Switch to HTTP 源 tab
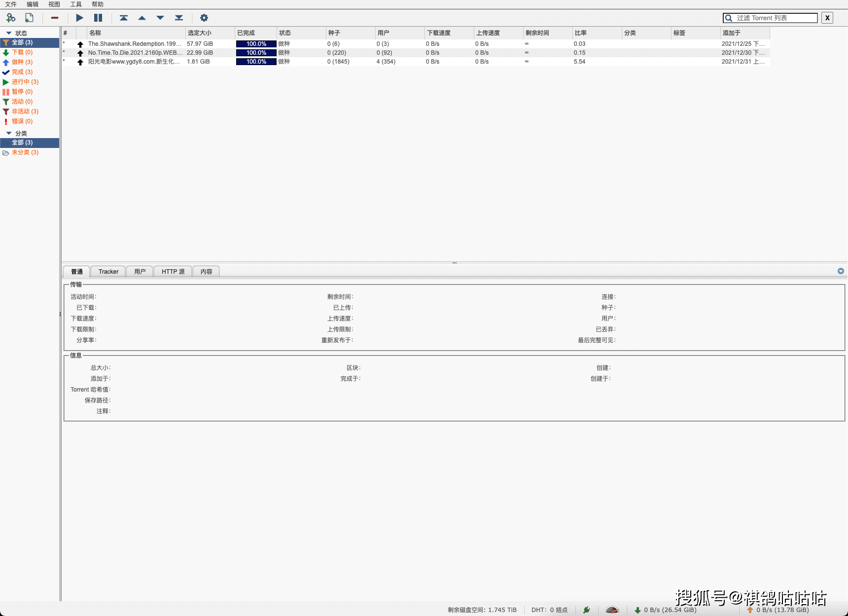 (x=173, y=272)
